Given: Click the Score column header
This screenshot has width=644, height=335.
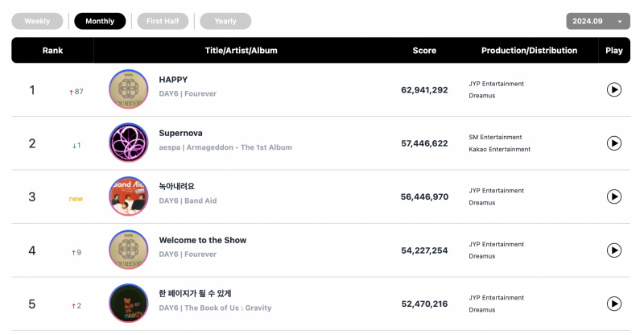Looking at the screenshot, I should tap(424, 51).
